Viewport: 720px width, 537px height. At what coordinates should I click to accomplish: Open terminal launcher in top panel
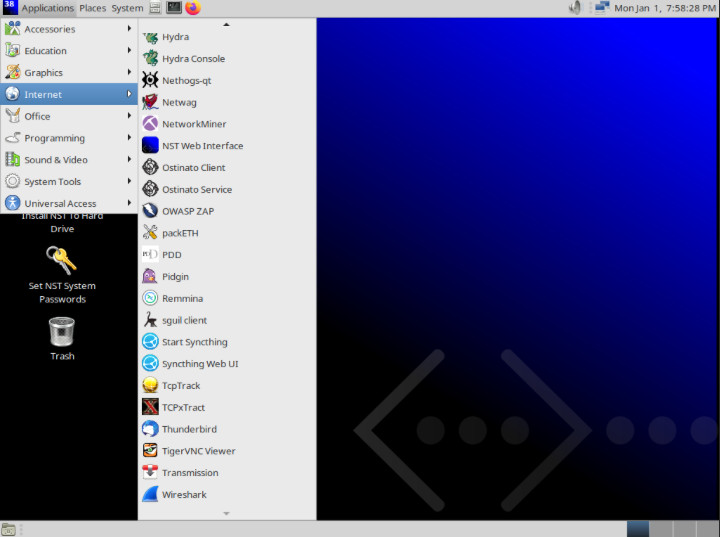click(x=174, y=8)
